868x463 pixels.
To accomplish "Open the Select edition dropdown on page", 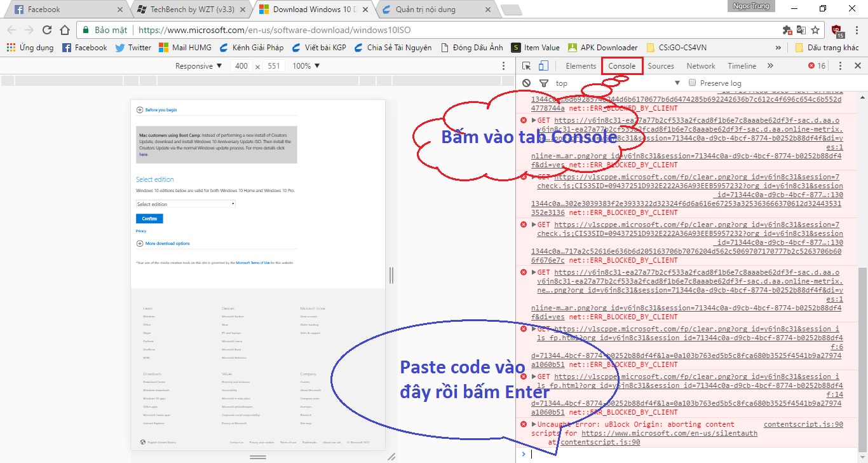I will 186,204.
